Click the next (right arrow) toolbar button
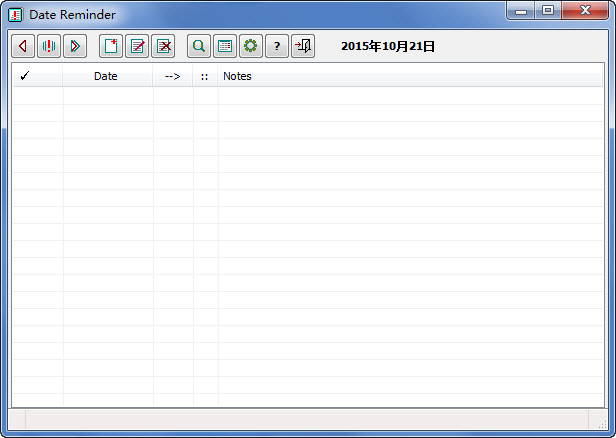 coord(75,46)
